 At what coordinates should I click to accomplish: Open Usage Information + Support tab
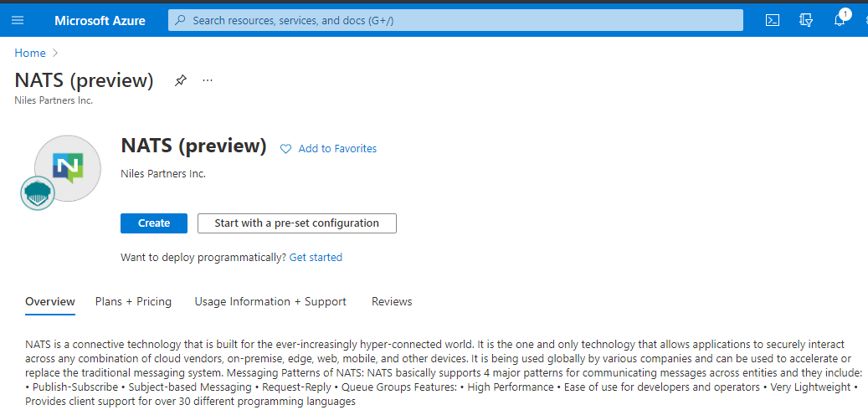pos(270,301)
